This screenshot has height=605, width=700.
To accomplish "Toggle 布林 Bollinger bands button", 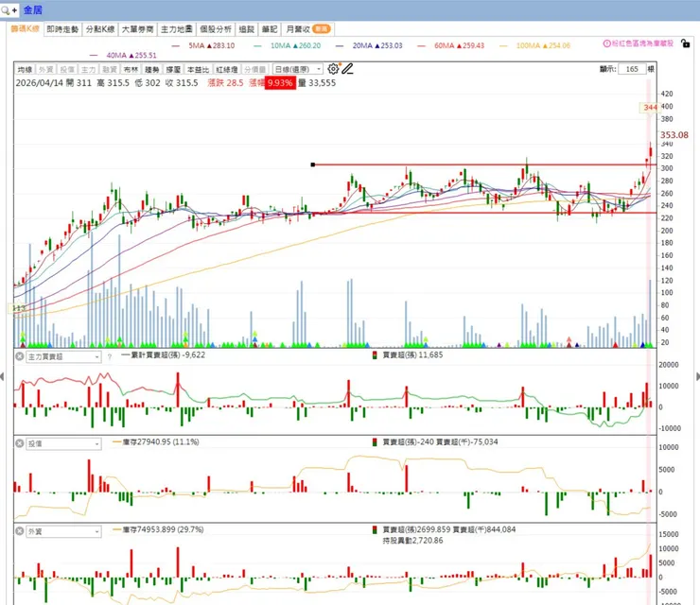I will click(x=131, y=70).
